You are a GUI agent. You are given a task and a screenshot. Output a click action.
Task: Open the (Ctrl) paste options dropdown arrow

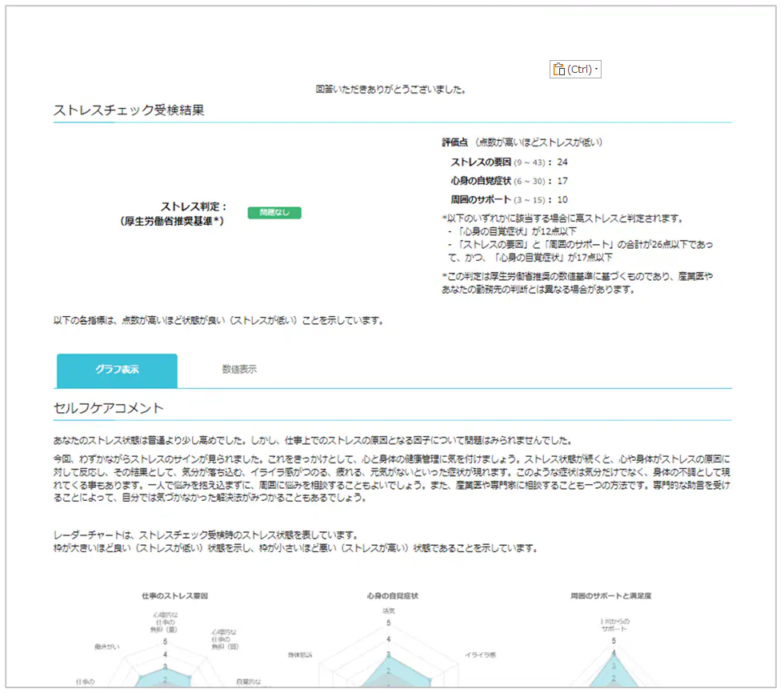[596, 69]
